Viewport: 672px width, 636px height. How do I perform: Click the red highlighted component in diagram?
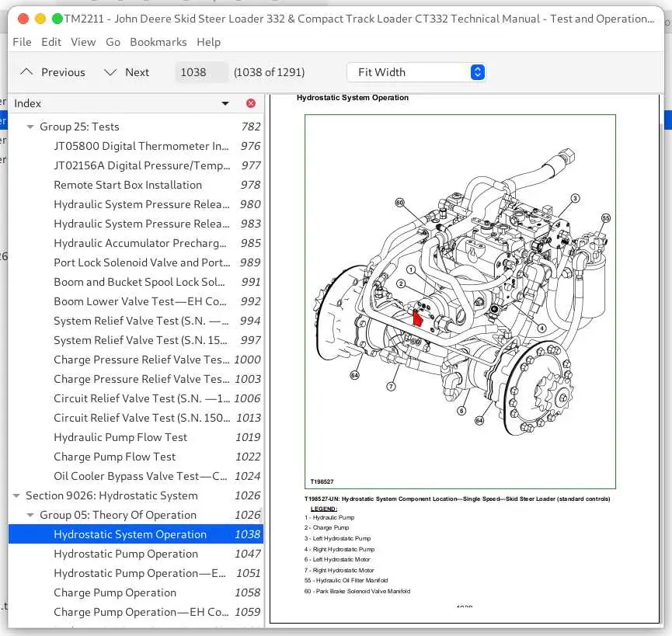tap(417, 318)
